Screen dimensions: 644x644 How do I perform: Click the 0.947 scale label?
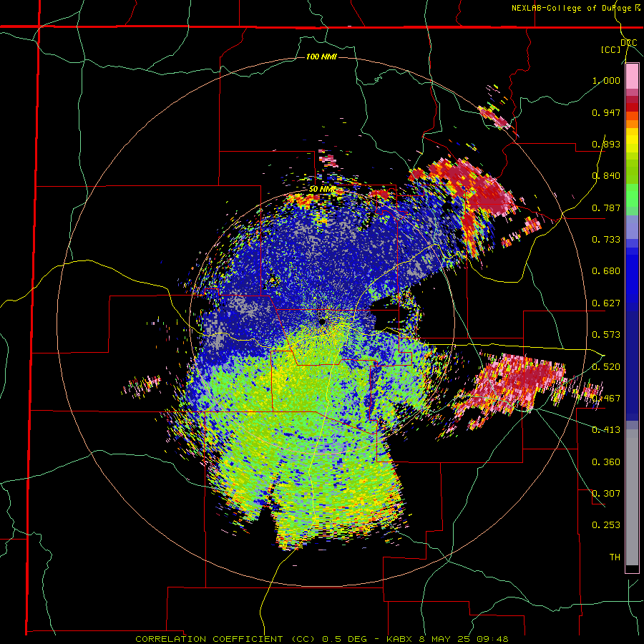pyautogui.click(x=606, y=112)
